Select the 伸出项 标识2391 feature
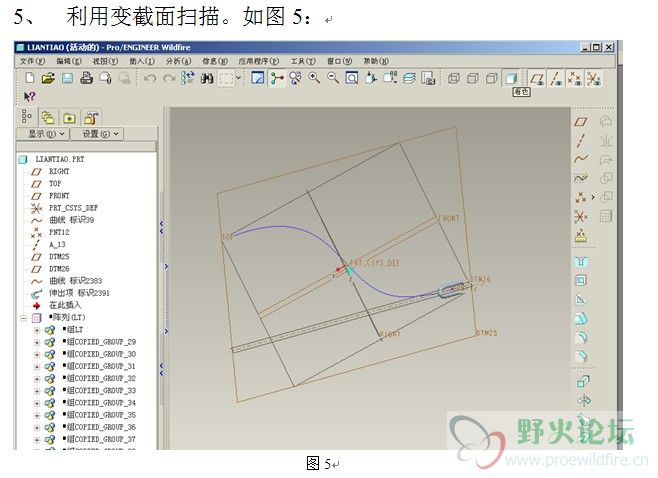This screenshot has width=658, height=478. tap(79, 293)
